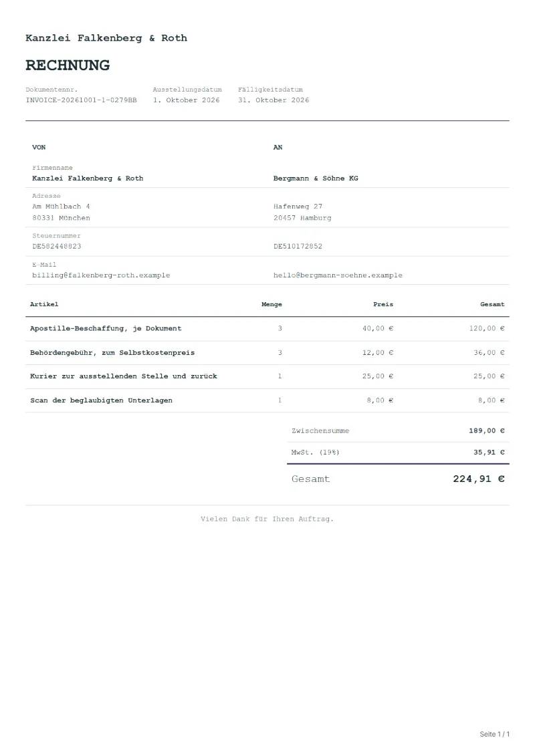Viewport: 535px width, 756px height.
Task: Click quantity 1 in the Kurier row
Action: pos(280,376)
